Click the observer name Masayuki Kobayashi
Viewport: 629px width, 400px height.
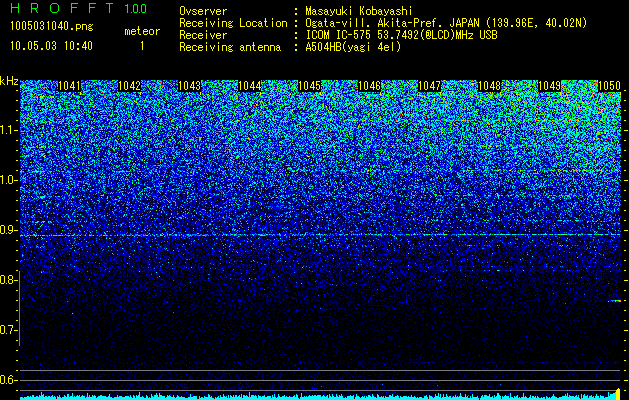click(x=359, y=11)
